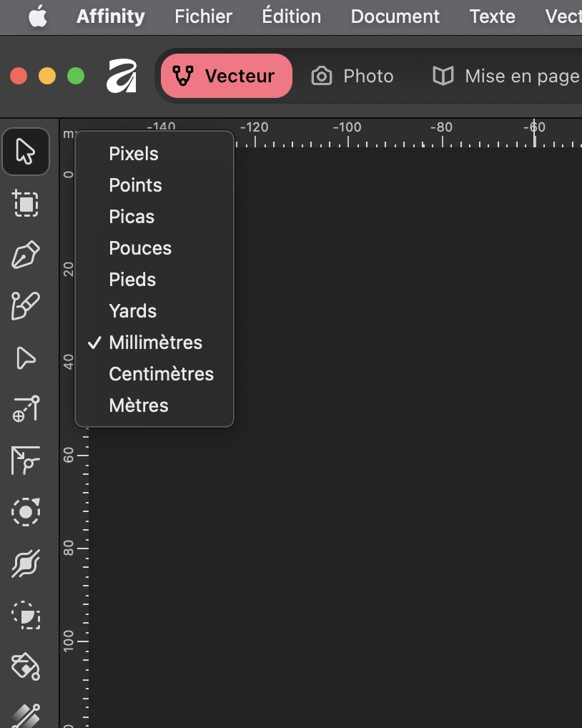Open the Affinity application menu
Viewport: 582px width, 728px height.
tap(110, 16)
